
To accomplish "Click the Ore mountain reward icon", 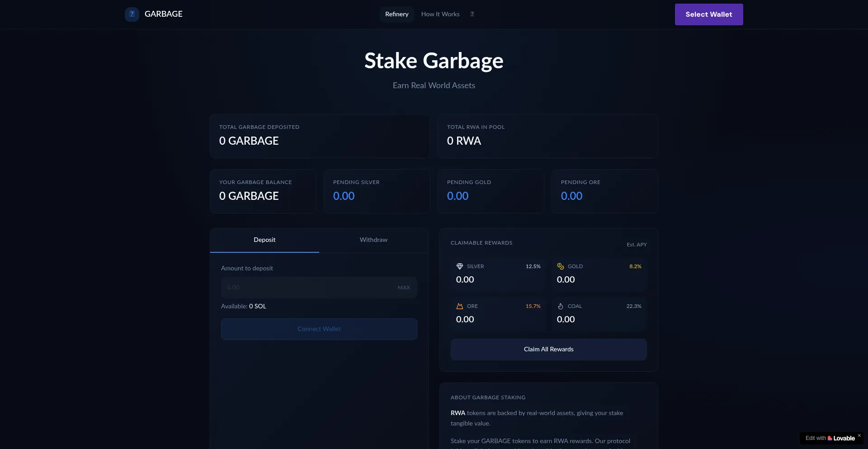I will [460, 306].
